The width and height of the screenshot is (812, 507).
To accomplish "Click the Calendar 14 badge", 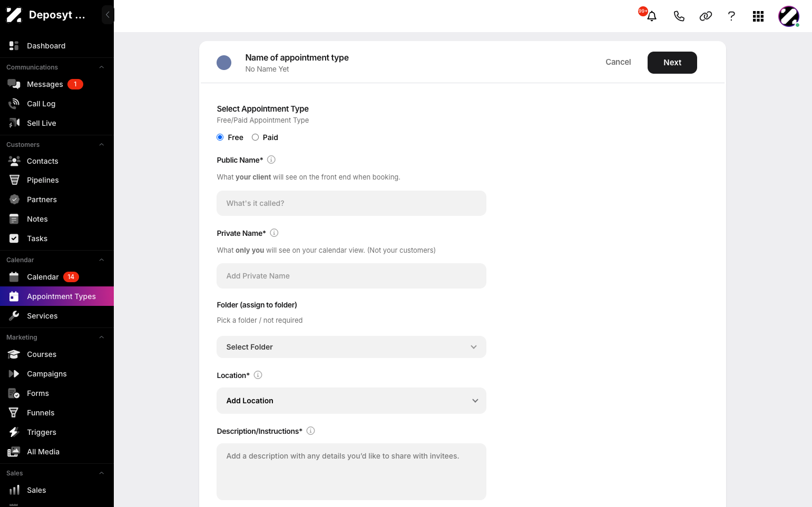I will coord(71,277).
